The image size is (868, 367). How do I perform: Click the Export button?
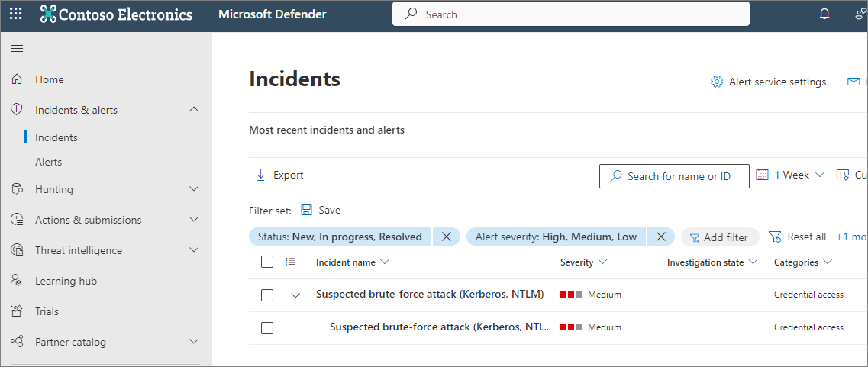coord(279,175)
